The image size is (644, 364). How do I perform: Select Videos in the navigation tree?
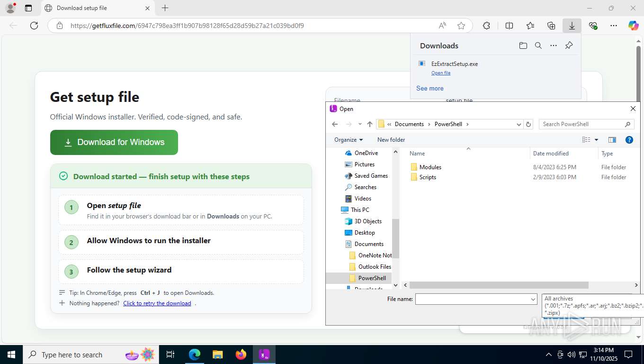click(x=363, y=199)
